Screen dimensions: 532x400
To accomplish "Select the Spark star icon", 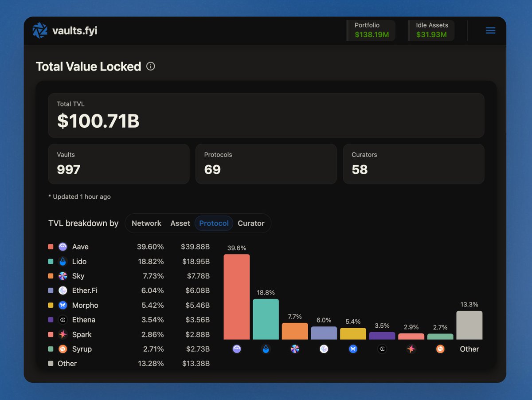I will tap(63, 334).
